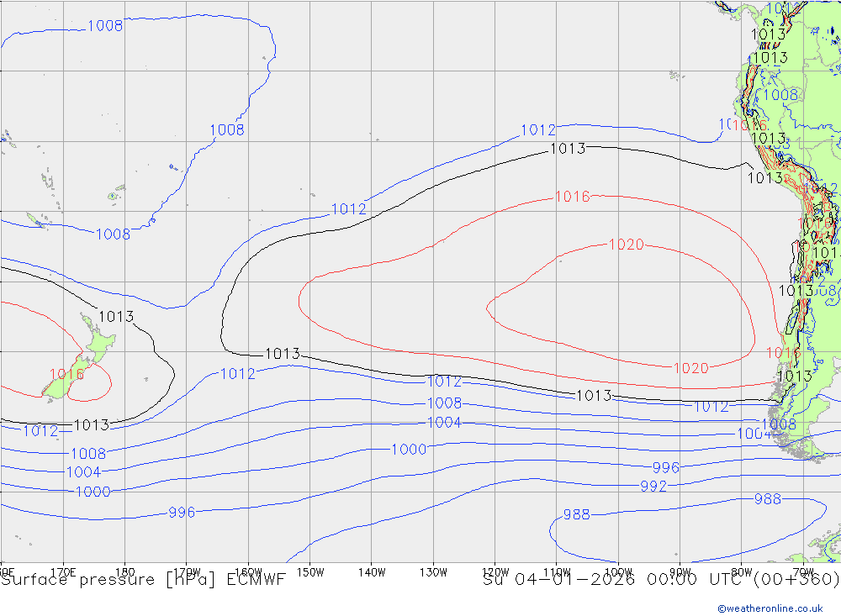Click the 'Su 04-01-2026 00:00 UTC' date text
841x616 pixels.
[613, 580]
